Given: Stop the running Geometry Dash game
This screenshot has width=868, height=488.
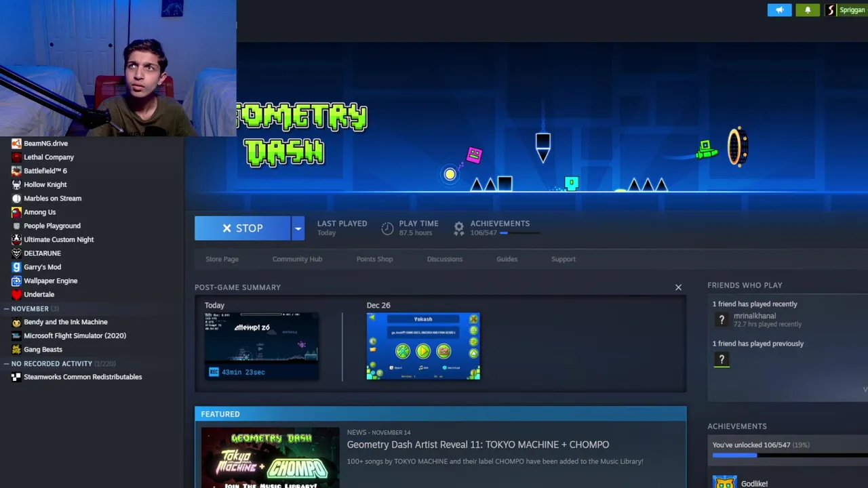Looking at the screenshot, I should click(243, 228).
